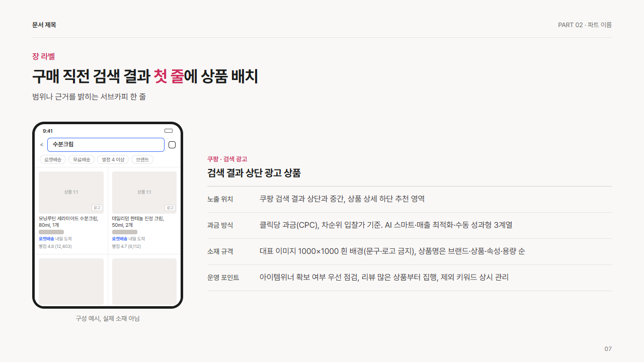Click the text starting 대표 이미지 1000×1000

392,251
